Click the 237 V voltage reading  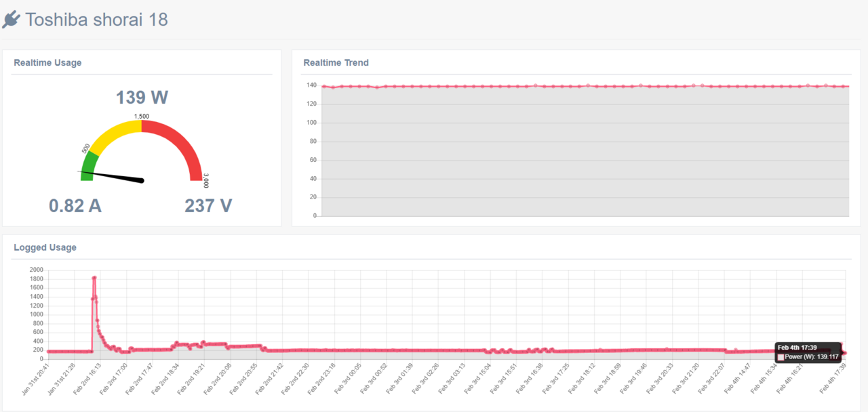click(208, 205)
